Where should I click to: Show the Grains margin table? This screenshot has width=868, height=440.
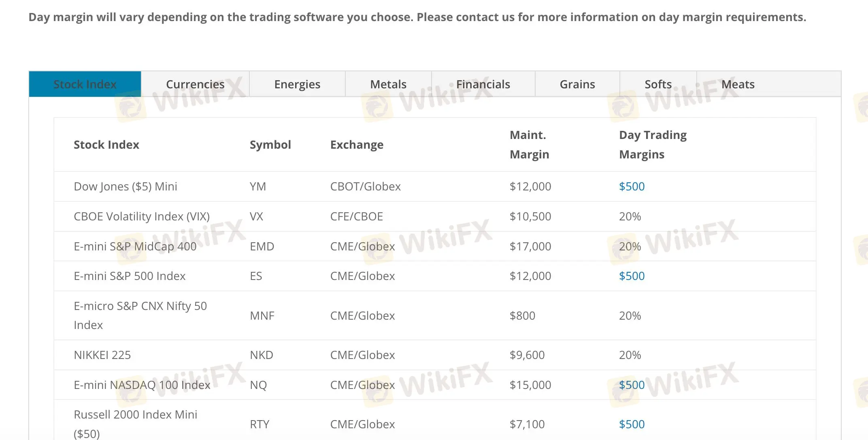click(577, 84)
